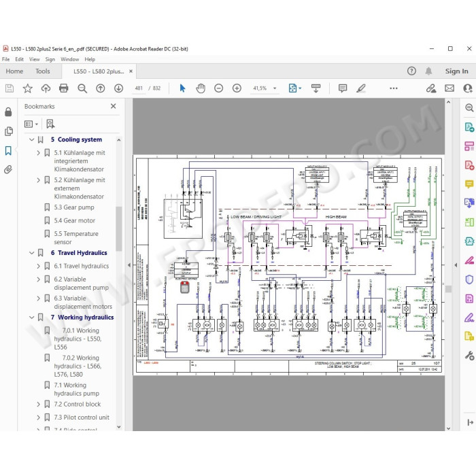Open Help question mark icon
Image resolution: width=476 pixels, height=476 pixels.
point(411,71)
